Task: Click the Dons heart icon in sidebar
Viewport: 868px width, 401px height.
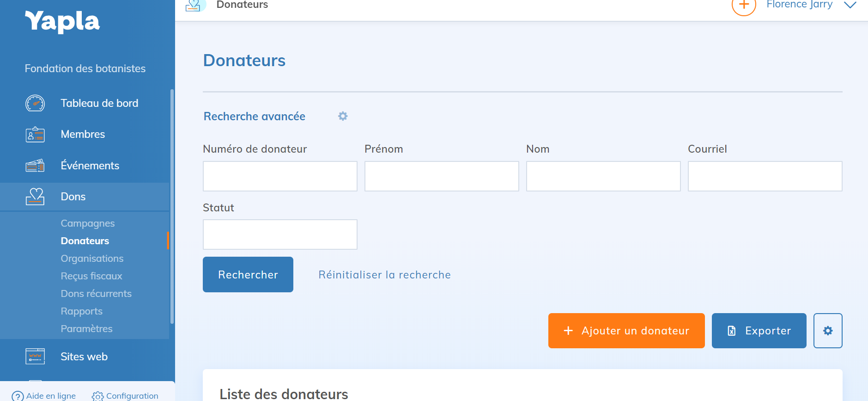Action: pyautogui.click(x=35, y=197)
